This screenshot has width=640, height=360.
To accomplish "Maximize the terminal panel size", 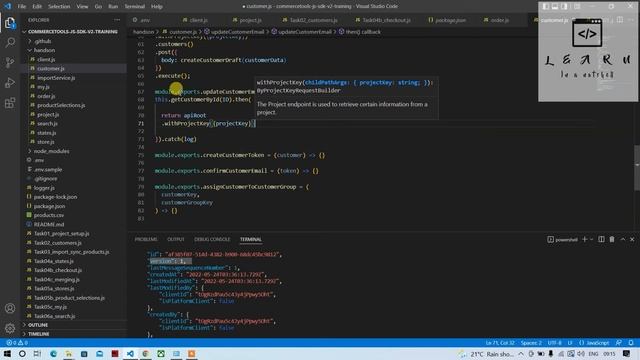I will click(x=622, y=239).
